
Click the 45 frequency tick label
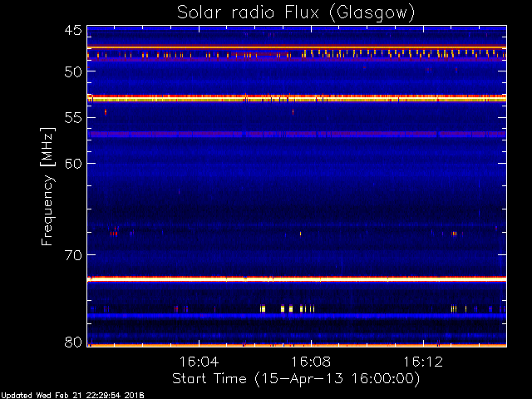pyautogui.click(x=73, y=31)
